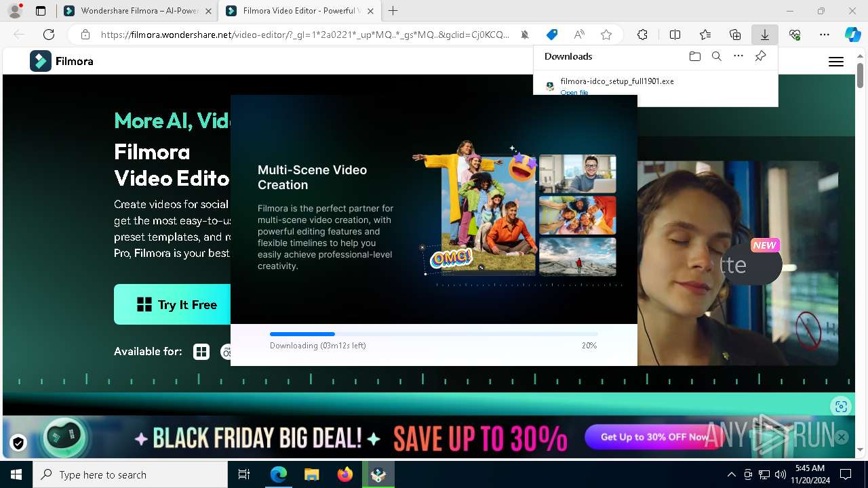868x488 pixels.
Task: Open Collections panel
Action: coord(735,35)
